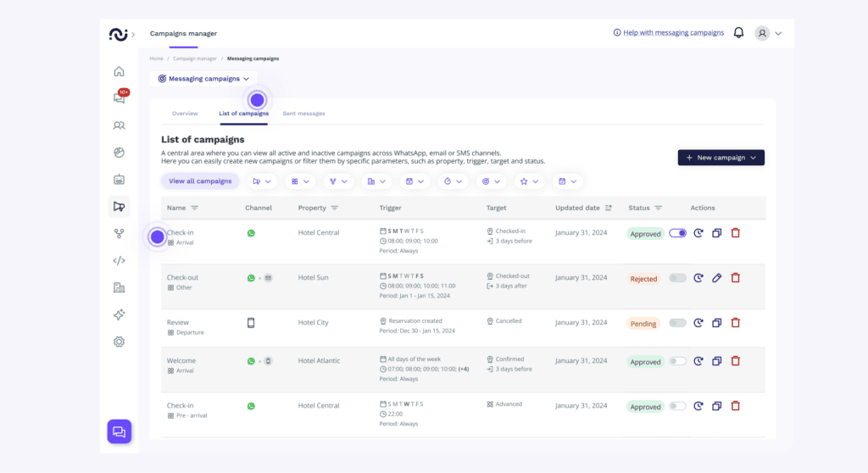This screenshot has width=868, height=473.
Task: Open the Settings gear in sidebar
Action: point(119,342)
